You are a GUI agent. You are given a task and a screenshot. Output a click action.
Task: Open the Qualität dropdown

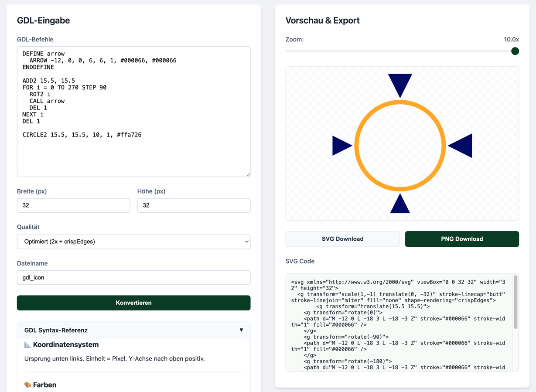[x=133, y=242]
